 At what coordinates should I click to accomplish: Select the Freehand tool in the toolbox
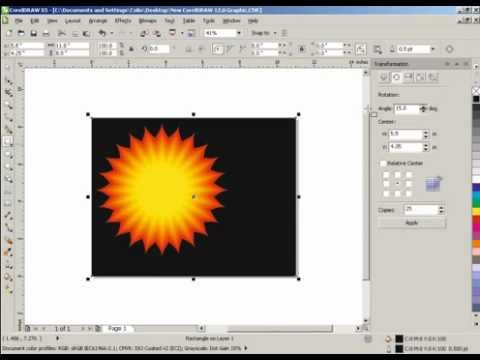[x=8, y=117]
